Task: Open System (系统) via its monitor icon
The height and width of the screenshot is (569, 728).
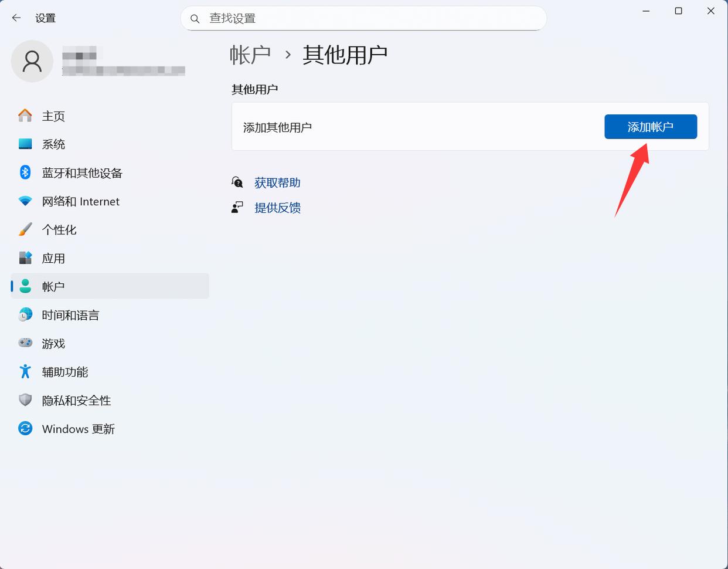Action: pyautogui.click(x=25, y=144)
